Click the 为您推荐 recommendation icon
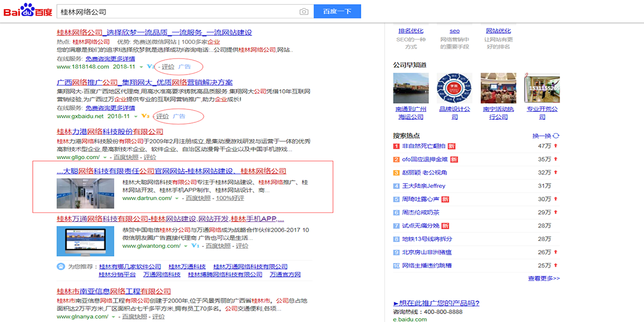The height and width of the screenshot is (322, 644). pos(61,267)
